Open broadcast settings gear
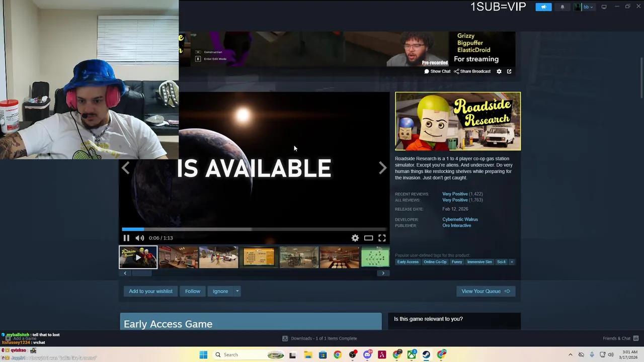This screenshot has height=362, width=644. pos(499,71)
